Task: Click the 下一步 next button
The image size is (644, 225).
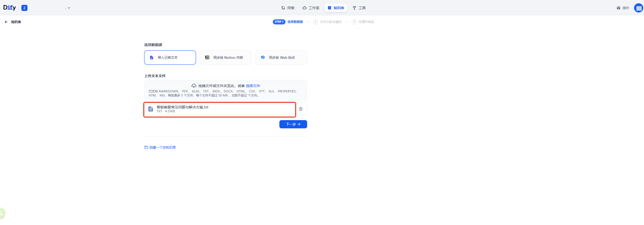Action: coord(293,124)
